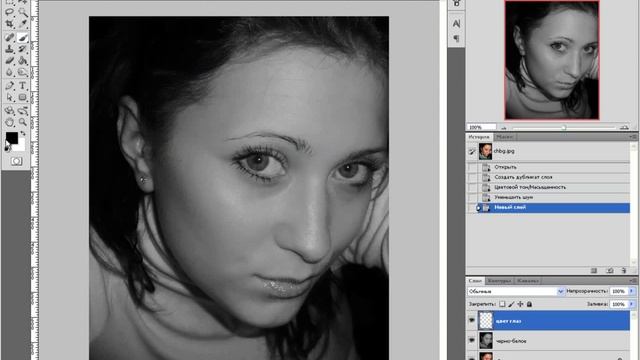Select the History Brush tool
The height and width of the screenshot is (360, 640).
[22, 49]
